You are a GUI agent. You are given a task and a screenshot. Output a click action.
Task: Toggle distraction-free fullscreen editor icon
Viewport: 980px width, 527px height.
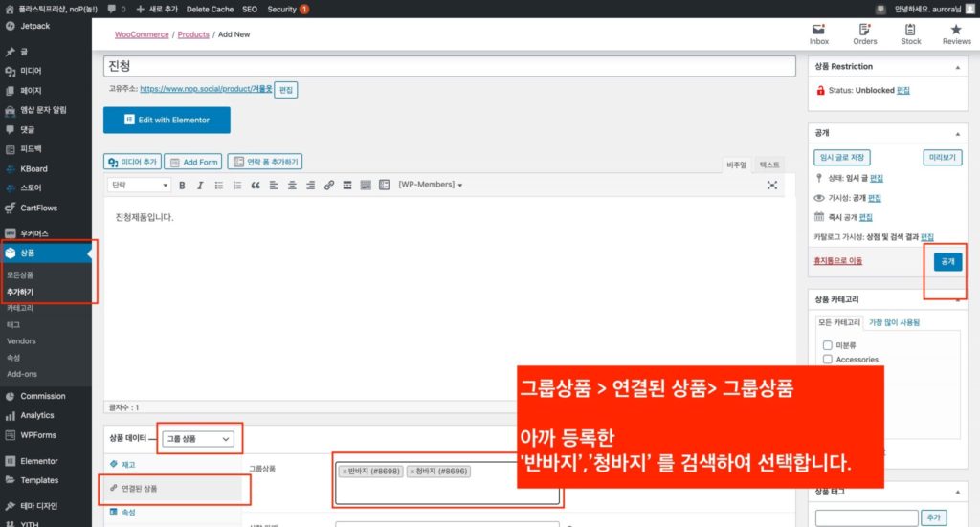click(772, 185)
